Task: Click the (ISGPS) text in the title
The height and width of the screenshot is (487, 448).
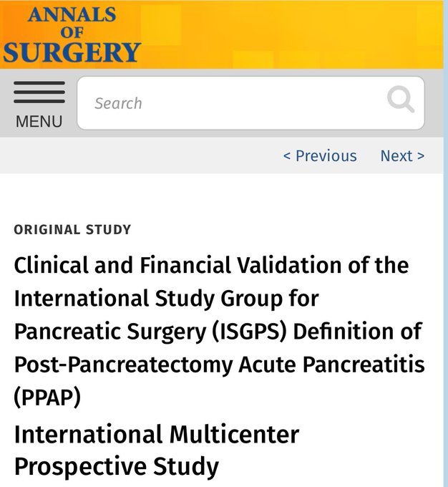Action: (249, 331)
